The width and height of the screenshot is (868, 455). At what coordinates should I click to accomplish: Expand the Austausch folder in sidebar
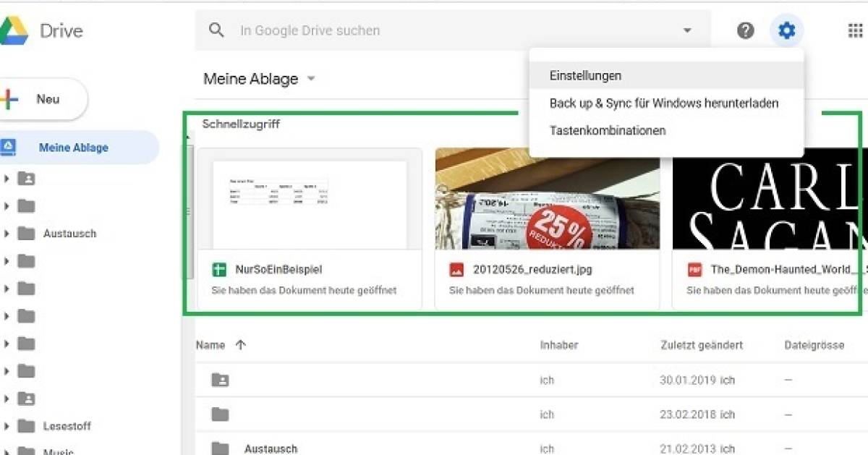pyautogui.click(x=8, y=233)
